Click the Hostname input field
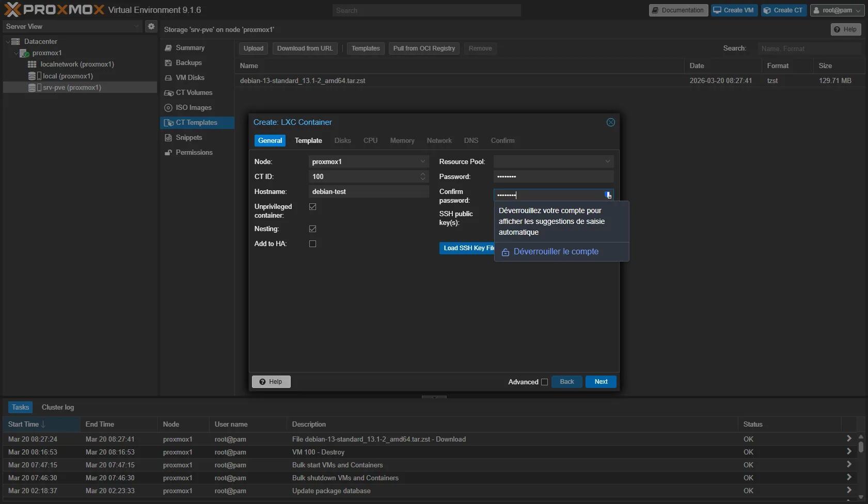Screen dimensions: 868x504 pos(369,192)
